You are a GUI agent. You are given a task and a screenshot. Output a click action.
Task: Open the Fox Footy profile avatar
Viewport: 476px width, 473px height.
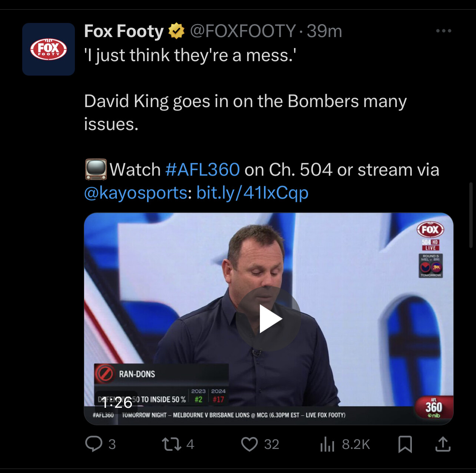(x=49, y=49)
